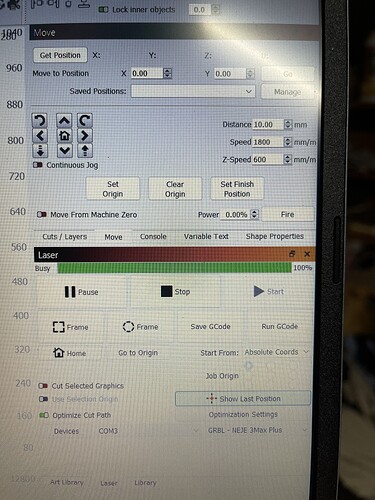
Task: Open the GRBL - NEJE 3Max Plus device dropdown
Action: [x=257, y=430]
